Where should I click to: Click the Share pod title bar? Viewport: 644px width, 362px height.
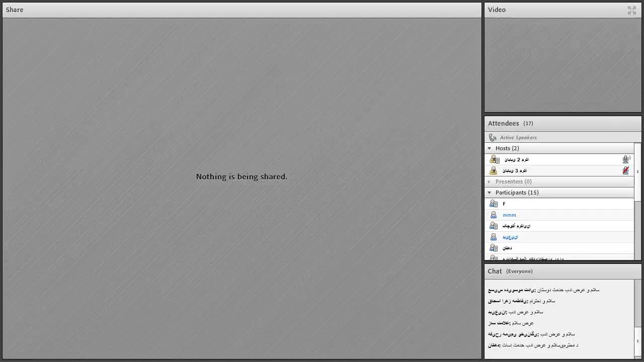coord(242,10)
